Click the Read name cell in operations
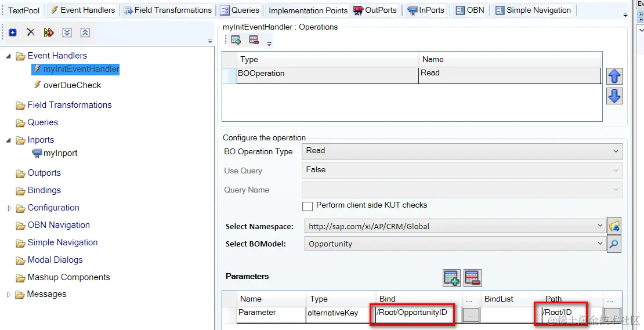 click(510, 75)
